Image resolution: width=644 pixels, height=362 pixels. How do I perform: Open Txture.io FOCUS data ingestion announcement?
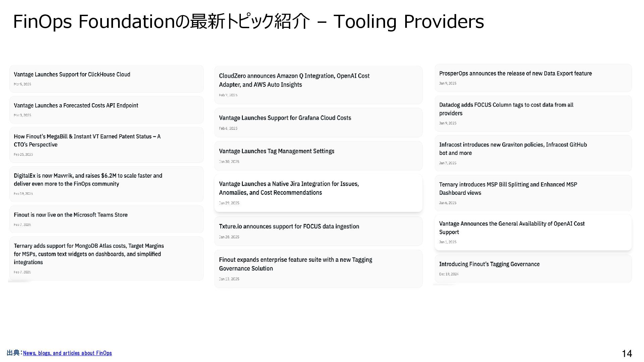[318, 231]
